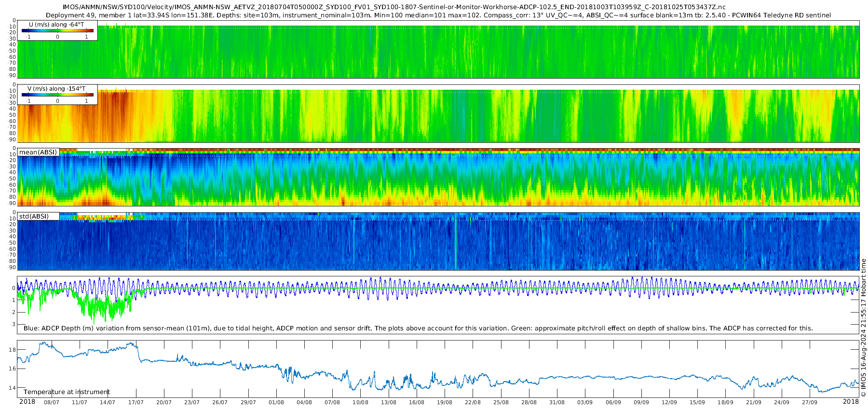Click the blue ADCP depth description caption
Image resolution: width=868 pixels, height=410 pixels.
tap(418, 328)
